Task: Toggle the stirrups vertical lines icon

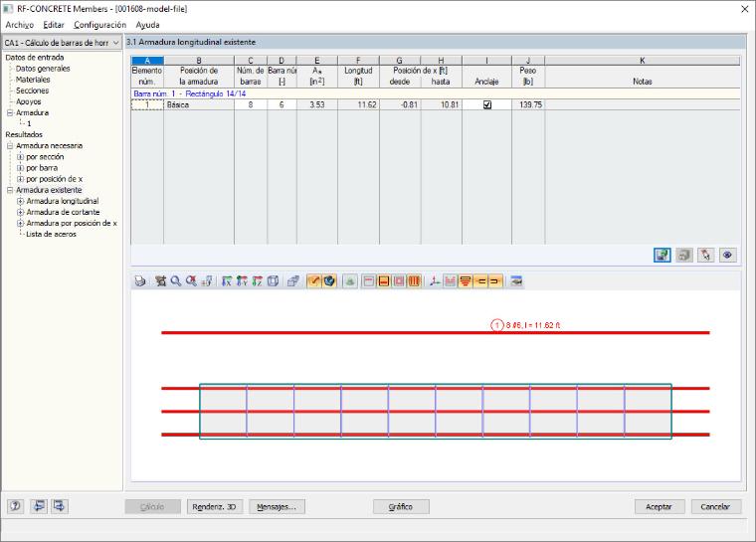Action: click(414, 280)
